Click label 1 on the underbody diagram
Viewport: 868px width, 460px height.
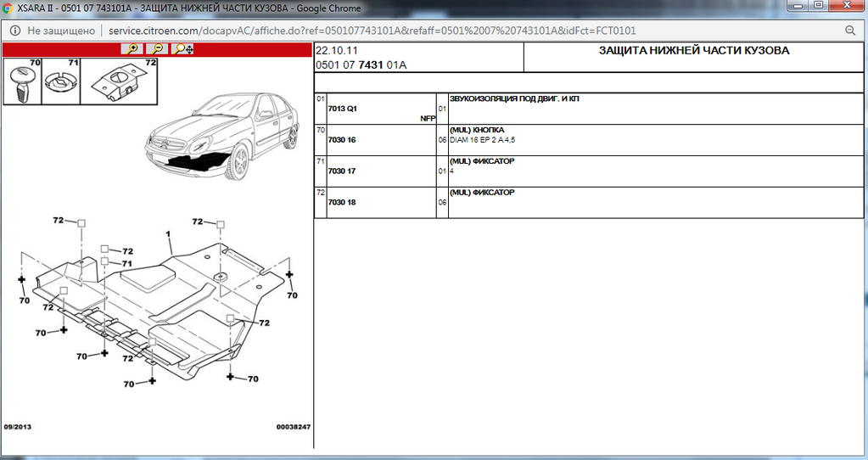(168, 235)
